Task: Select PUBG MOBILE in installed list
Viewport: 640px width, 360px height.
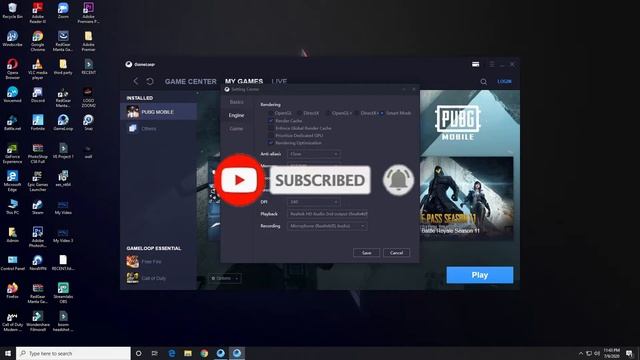Action: coord(158,112)
